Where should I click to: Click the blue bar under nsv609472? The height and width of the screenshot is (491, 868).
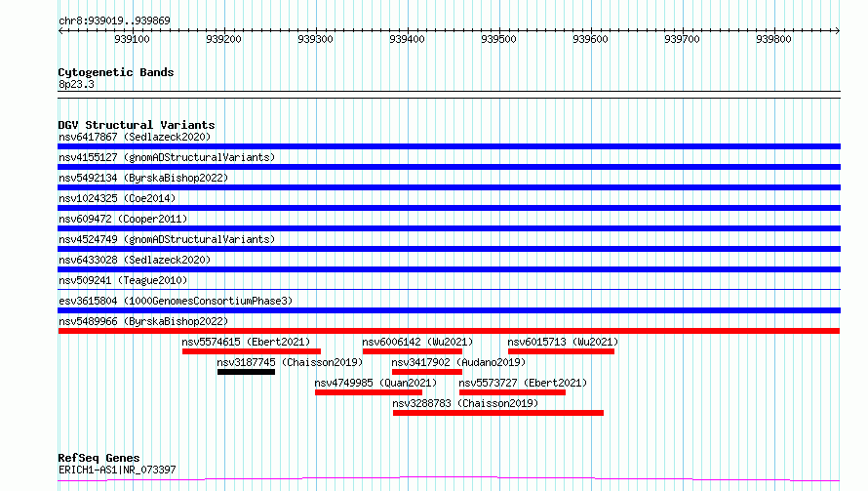pyautogui.click(x=449, y=228)
